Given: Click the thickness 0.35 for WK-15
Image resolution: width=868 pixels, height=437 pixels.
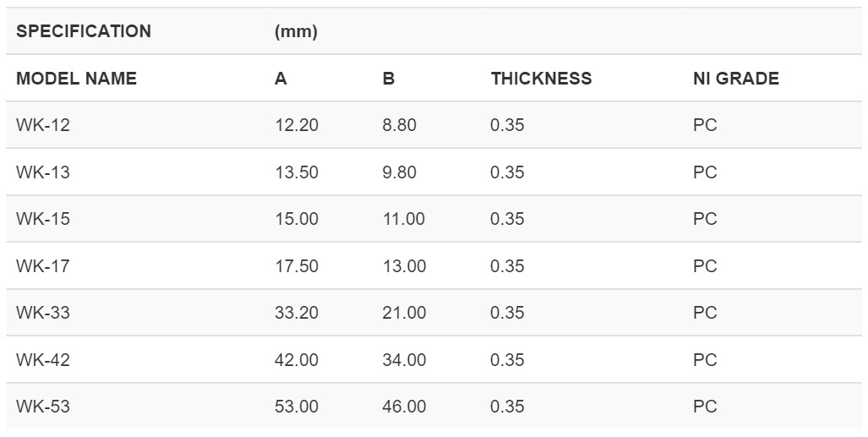Looking at the screenshot, I should point(507,219).
